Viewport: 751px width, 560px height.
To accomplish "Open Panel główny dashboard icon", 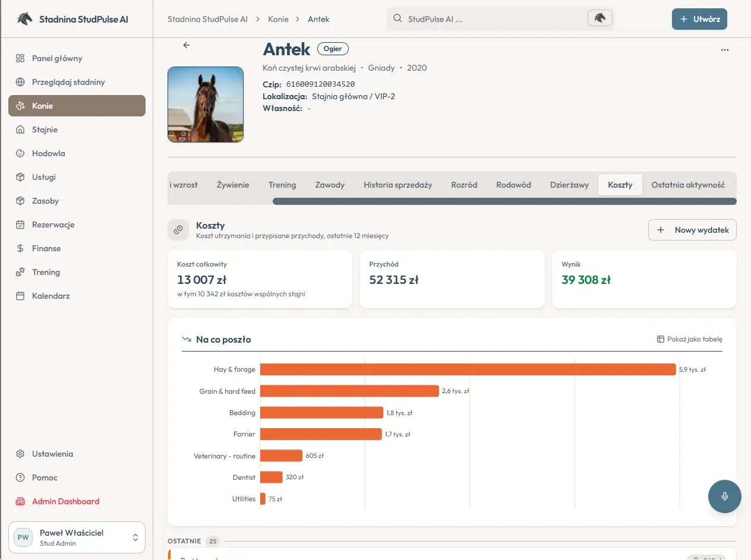I will click(20, 58).
